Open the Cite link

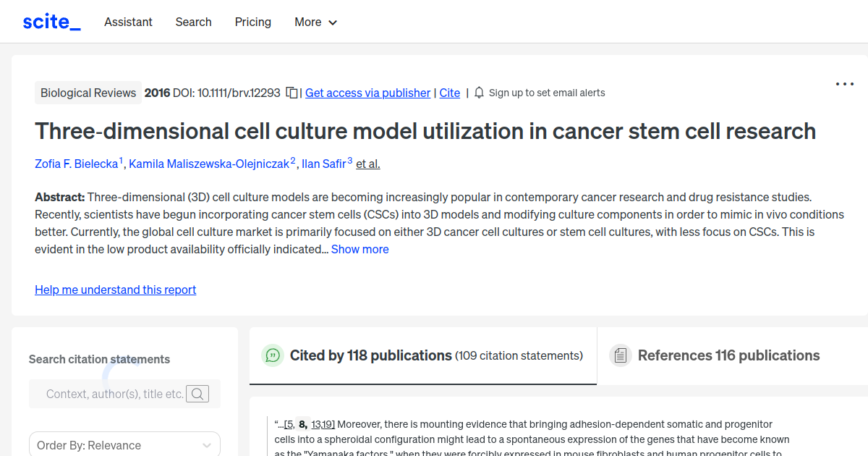click(449, 93)
